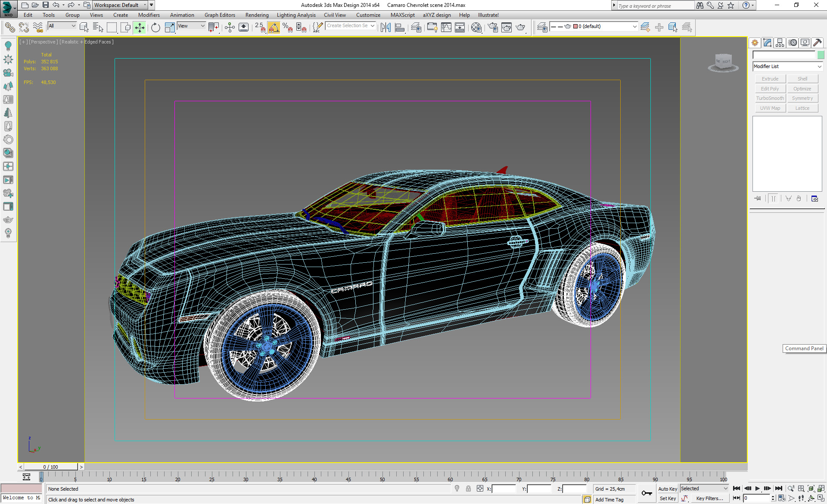Toggle Spinner Snap
This screenshot has height=504, width=827.
pyautogui.click(x=302, y=28)
